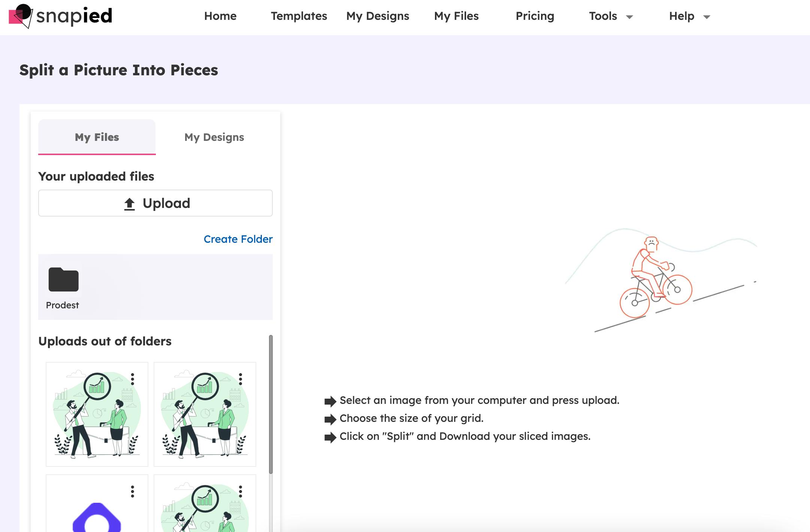Open My Designs in the top navigation
Image resolution: width=810 pixels, height=532 pixels.
(x=378, y=16)
